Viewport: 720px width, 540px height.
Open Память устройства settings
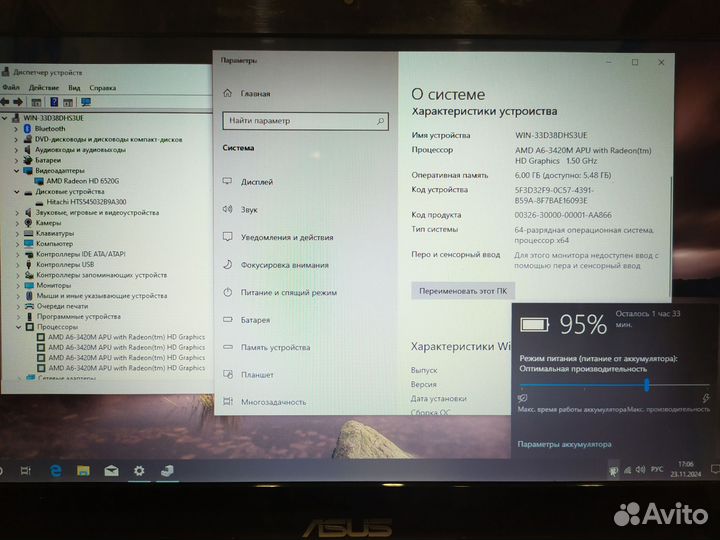coord(276,348)
